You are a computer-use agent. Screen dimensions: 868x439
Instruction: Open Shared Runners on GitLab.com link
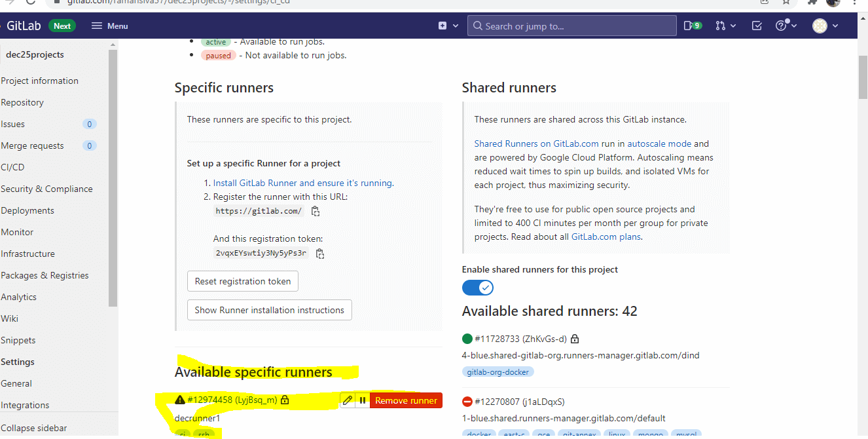537,143
